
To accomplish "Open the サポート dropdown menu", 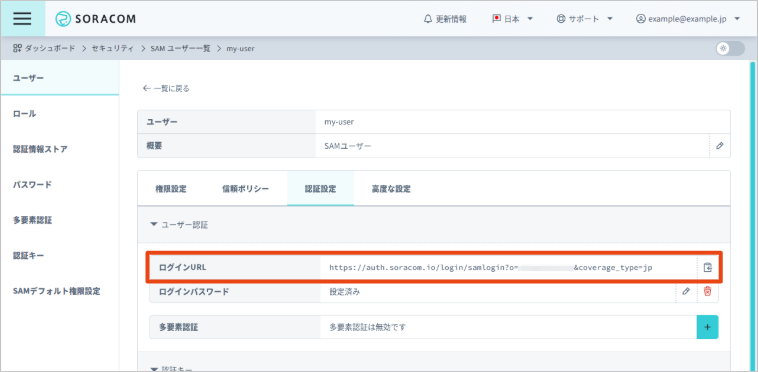I will pyautogui.click(x=584, y=19).
